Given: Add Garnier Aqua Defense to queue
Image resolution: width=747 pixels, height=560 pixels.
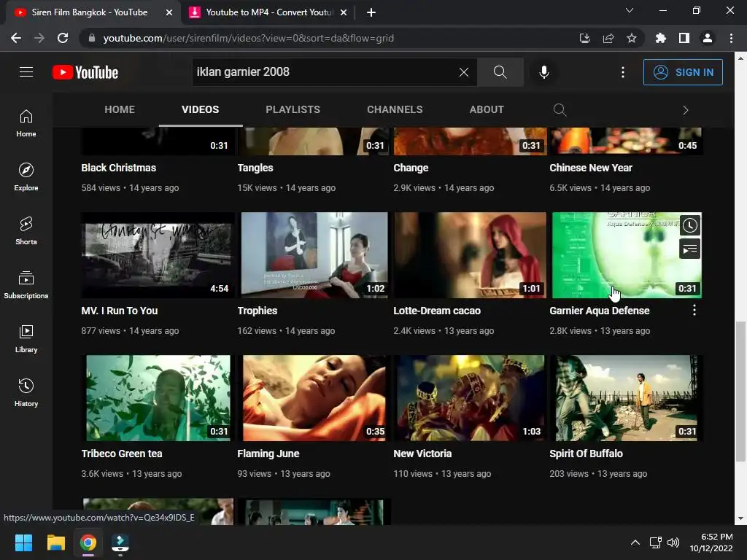Looking at the screenshot, I should point(689,249).
